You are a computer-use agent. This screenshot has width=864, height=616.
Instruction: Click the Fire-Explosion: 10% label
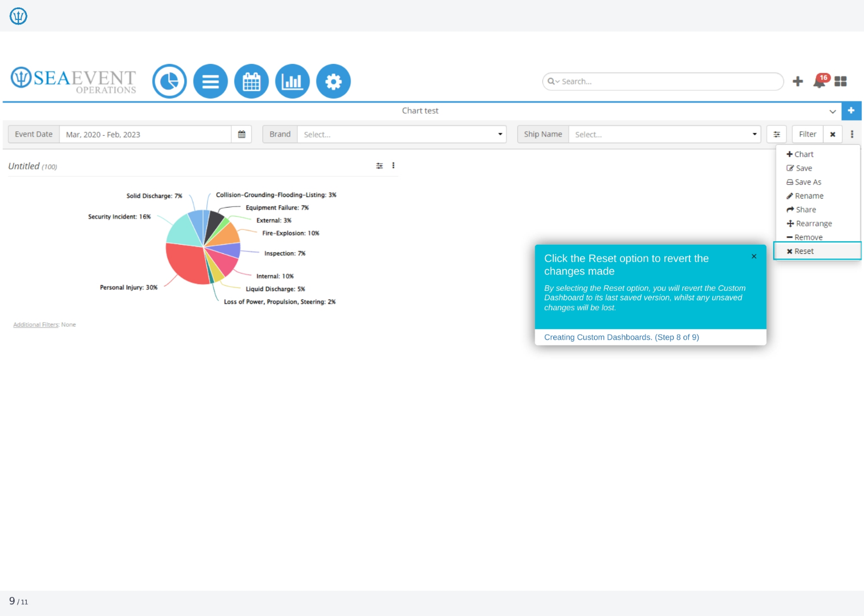coord(291,233)
